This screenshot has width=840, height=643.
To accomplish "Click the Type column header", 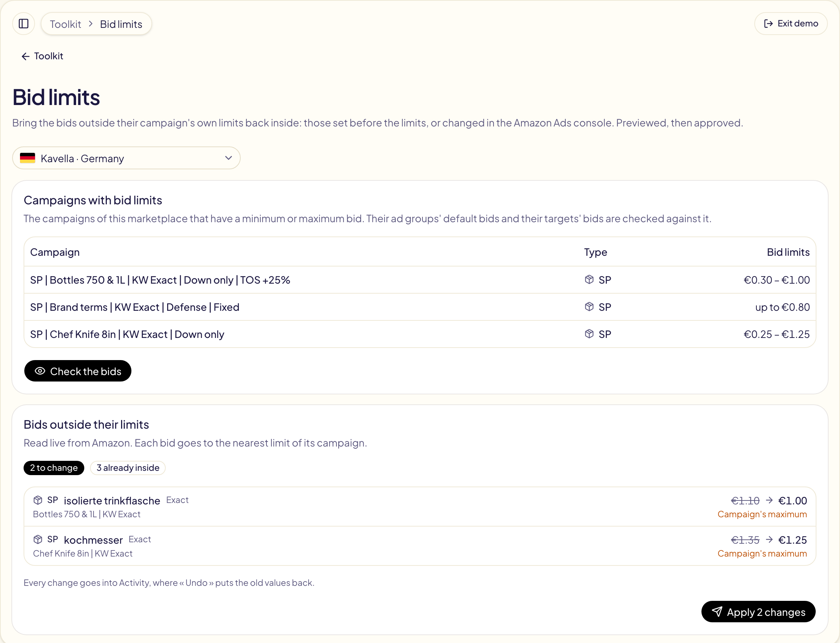I will [x=595, y=252].
